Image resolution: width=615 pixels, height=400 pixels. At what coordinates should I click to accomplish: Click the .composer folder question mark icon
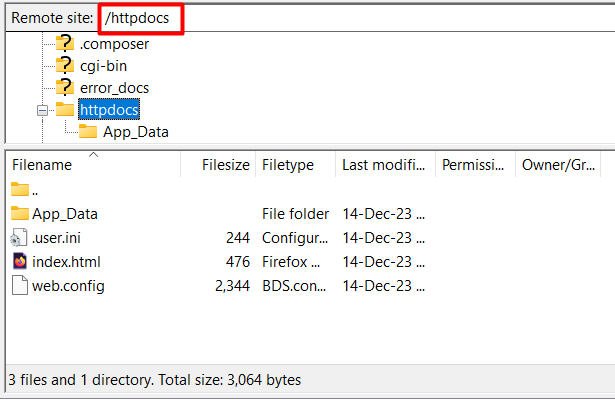click(65, 43)
